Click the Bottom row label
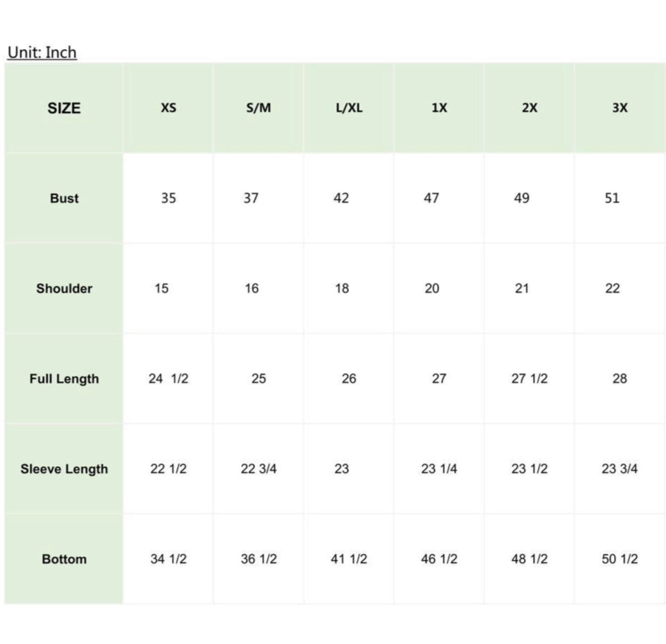Viewport: 666px width, 644px height. pyautogui.click(x=64, y=559)
